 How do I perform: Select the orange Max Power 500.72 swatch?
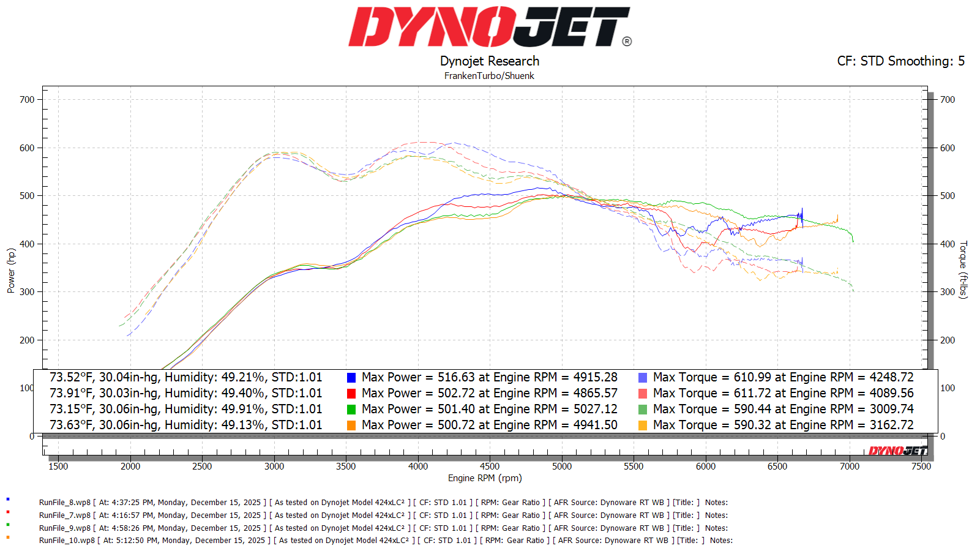351,425
